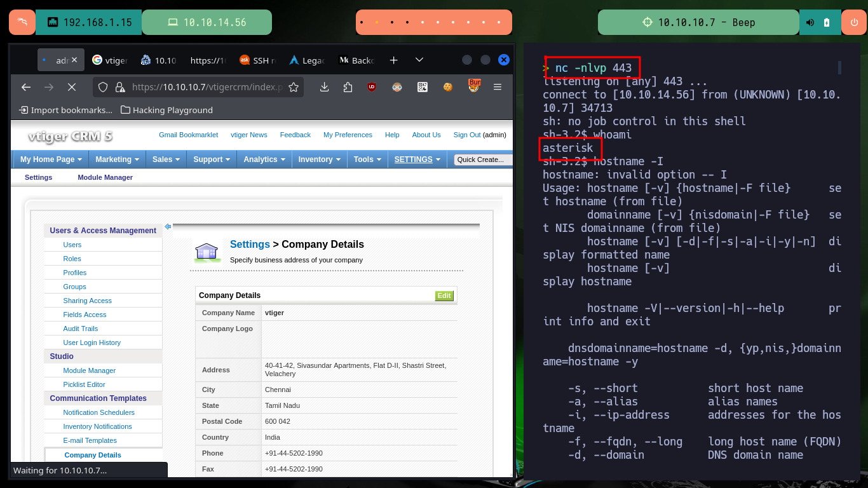Screen dimensions: 868x488
Task: Open the cookie editor extension icon
Action: [448, 87]
